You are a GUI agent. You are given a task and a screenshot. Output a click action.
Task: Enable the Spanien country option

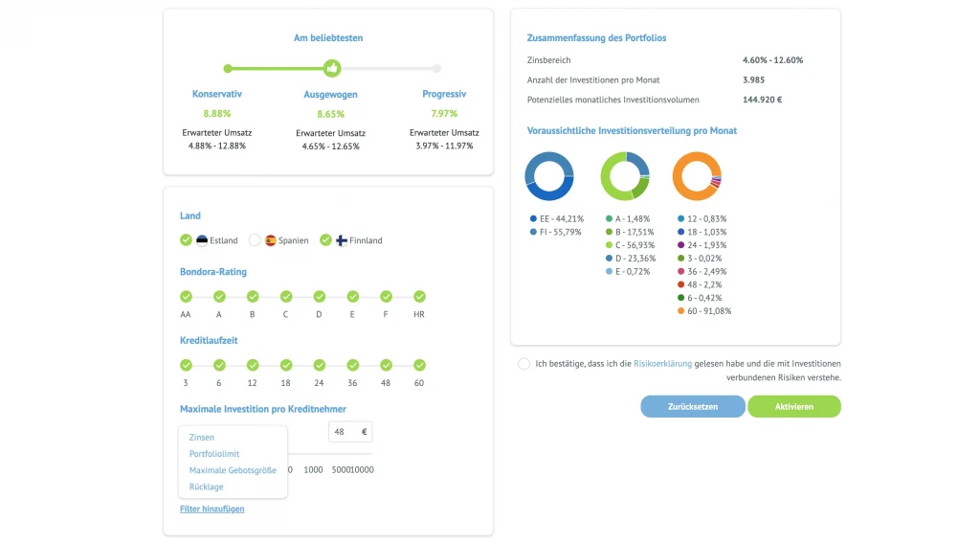(x=255, y=240)
